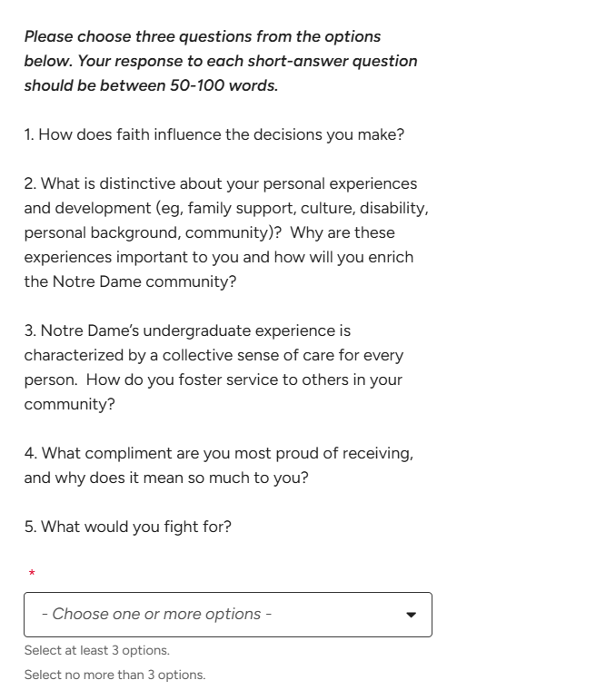
Task: Click the "Please choose three questions" instruction line
Action: point(203,37)
